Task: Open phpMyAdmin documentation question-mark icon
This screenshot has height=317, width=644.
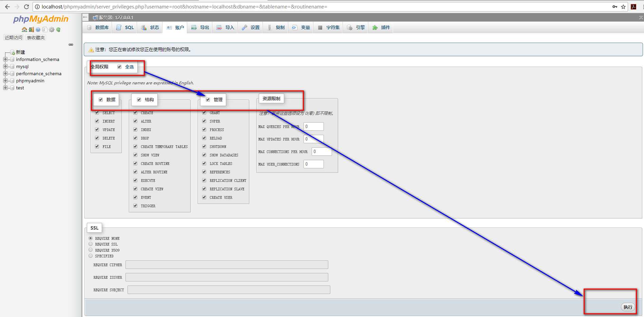Action: pos(38,30)
